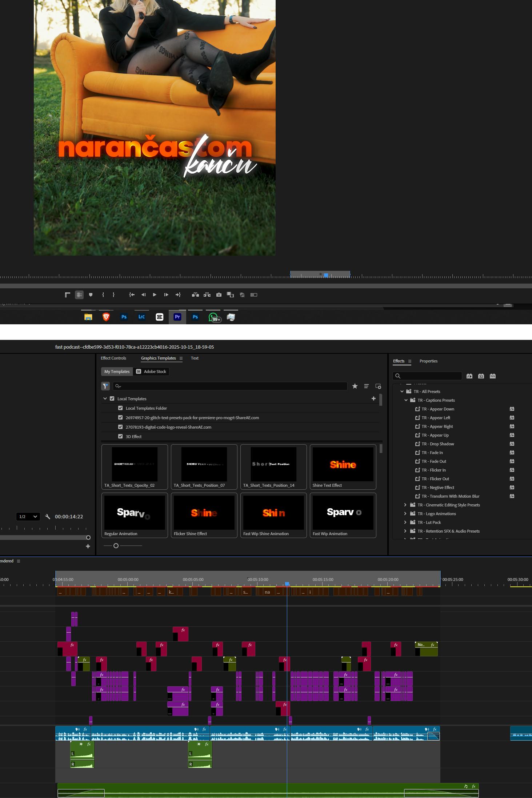This screenshot has height=798, width=532.
Task: Click the Export Frame camera icon
Action: (219, 295)
